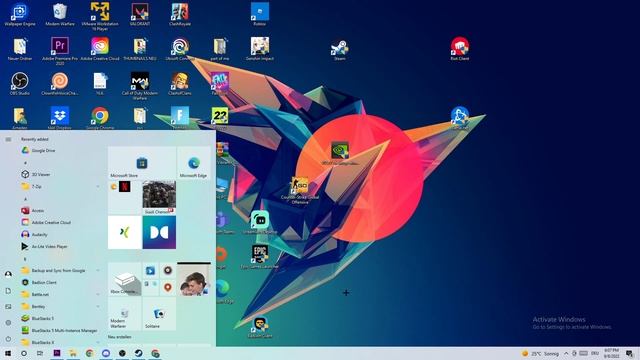Open the OBS Studio desktop shortcut
Image resolution: width=640 pixels, height=360 pixels.
click(x=20, y=84)
